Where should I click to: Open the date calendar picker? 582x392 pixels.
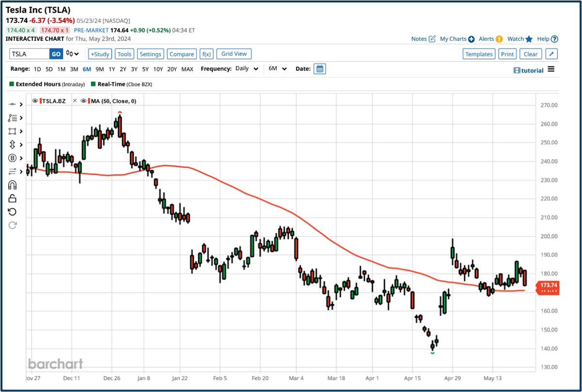coord(320,69)
